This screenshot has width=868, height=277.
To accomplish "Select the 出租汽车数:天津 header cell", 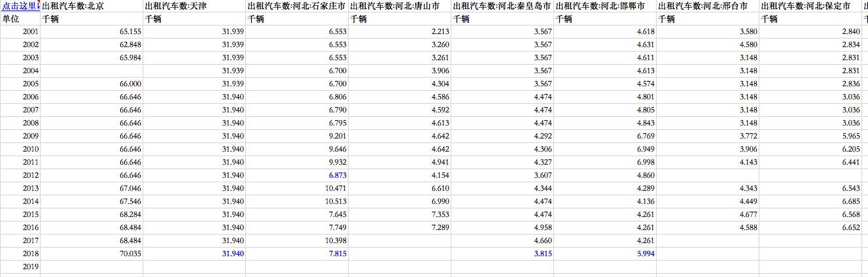I will click(194, 6).
